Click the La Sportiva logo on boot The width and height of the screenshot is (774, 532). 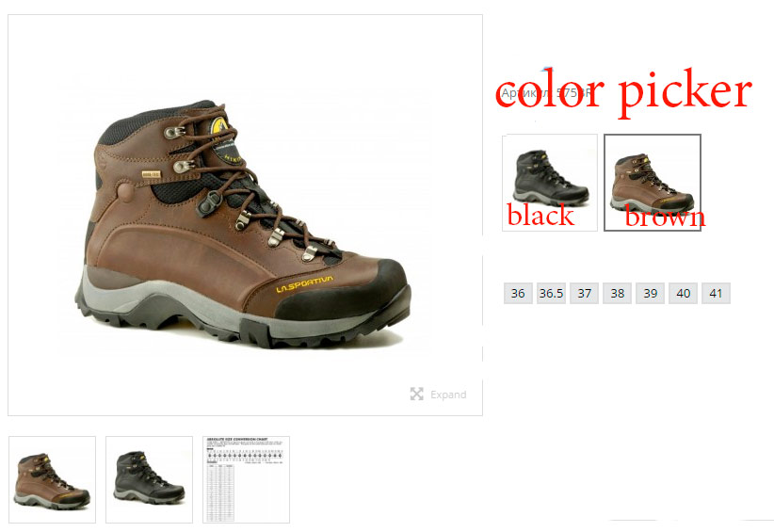coord(304,284)
